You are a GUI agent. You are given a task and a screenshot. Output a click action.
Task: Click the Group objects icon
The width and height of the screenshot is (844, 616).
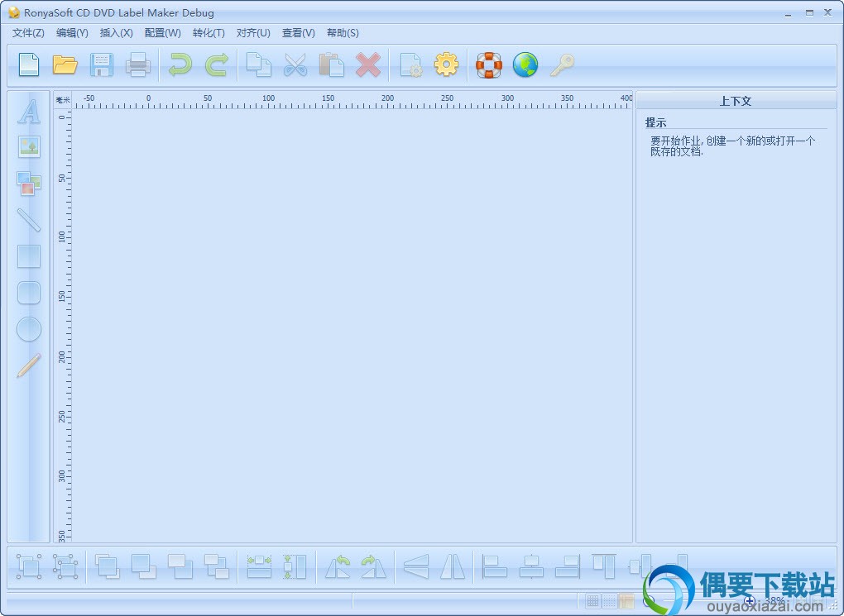pos(29,566)
